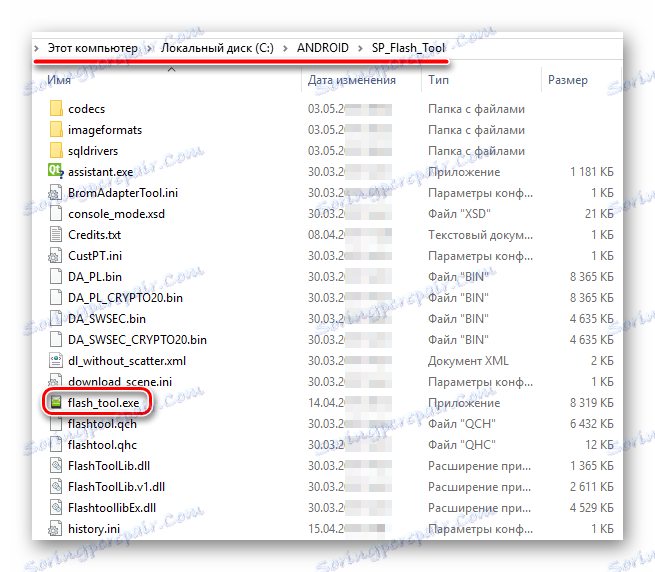
Task: Select DA_SWSEC.bin file name
Action: 107,319
